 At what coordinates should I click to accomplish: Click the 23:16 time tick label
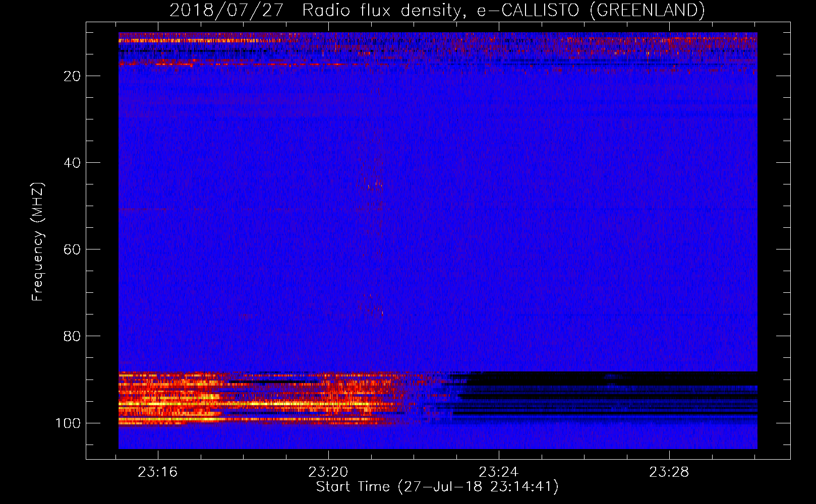coord(158,472)
